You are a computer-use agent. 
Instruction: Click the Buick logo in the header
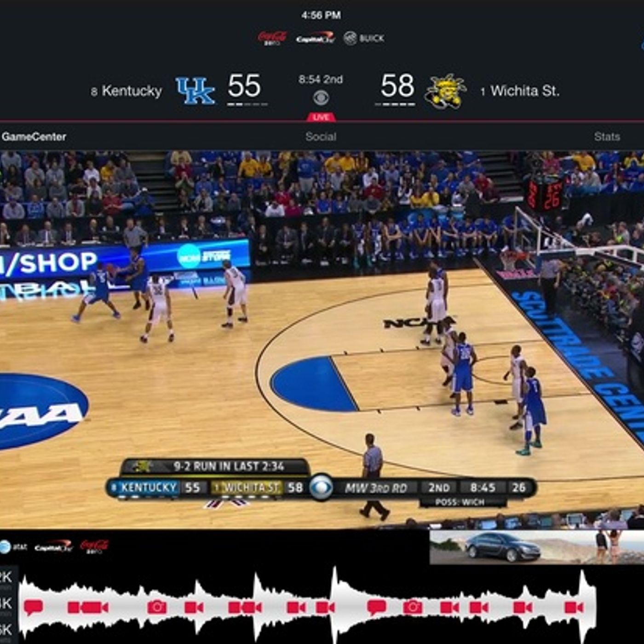(x=364, y=38)
